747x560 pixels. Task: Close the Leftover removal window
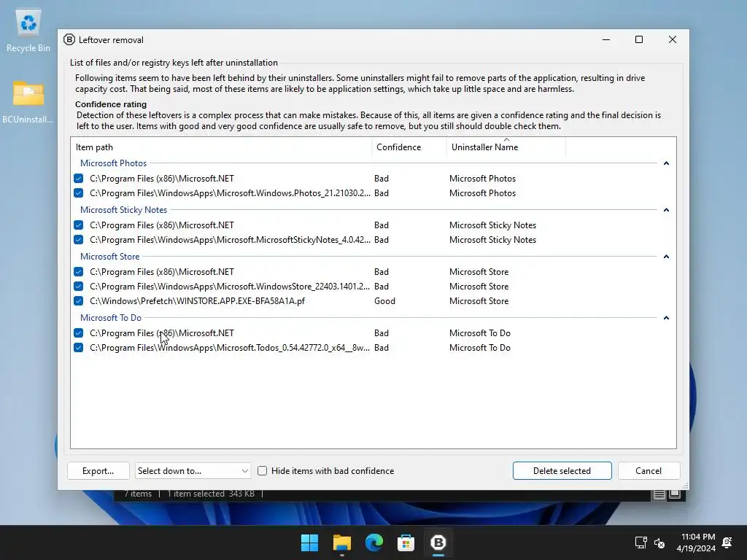coord(672,39)
